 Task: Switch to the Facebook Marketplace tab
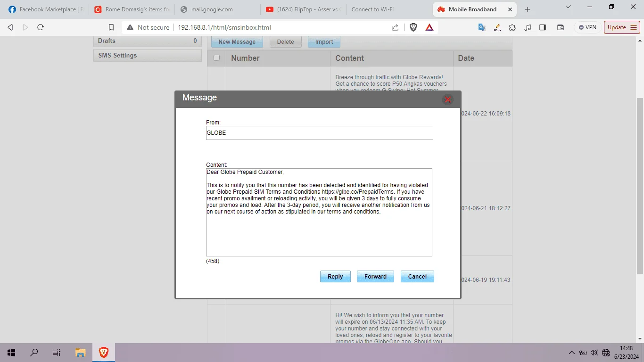click(46, 9)
